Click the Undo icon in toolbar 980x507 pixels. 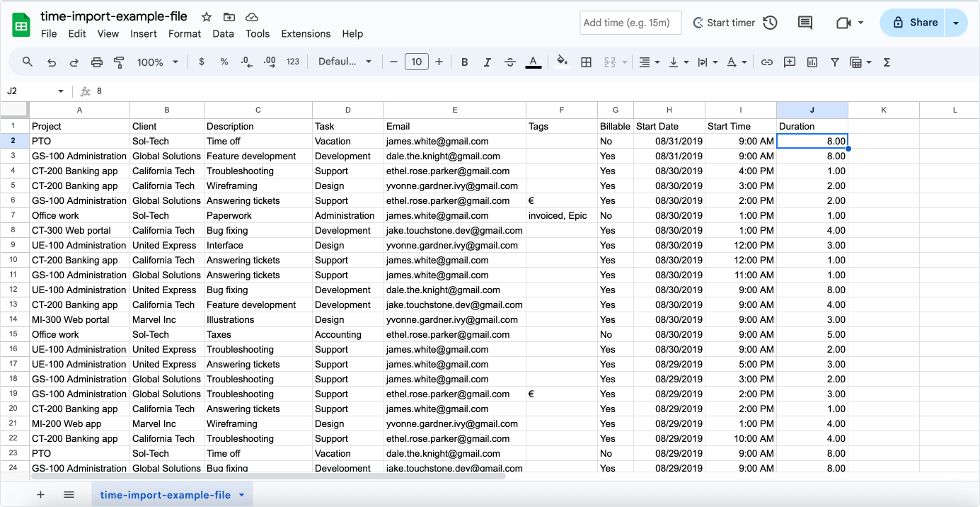pyautogui.click(x=52, y=62)
